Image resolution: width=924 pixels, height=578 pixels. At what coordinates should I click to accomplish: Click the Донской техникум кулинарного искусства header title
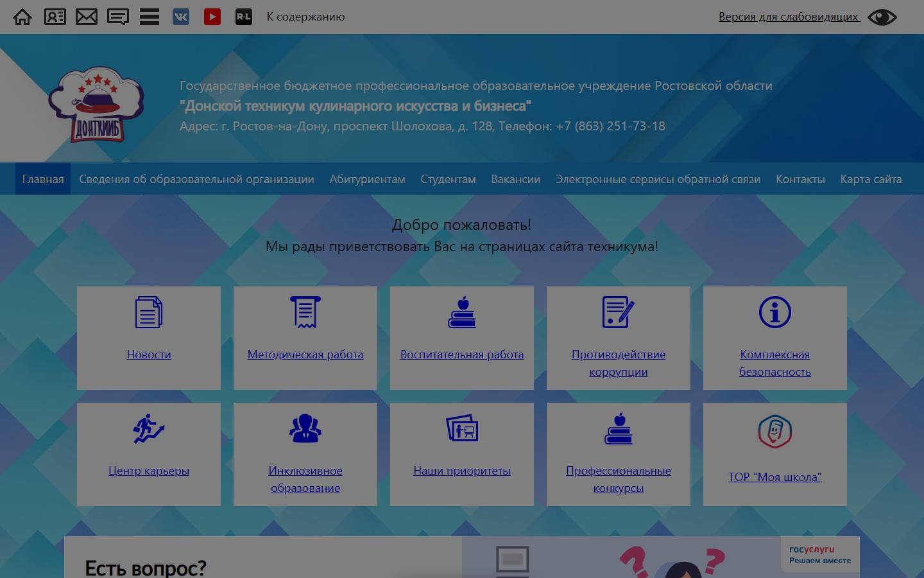pyautogui.click(x=355, y=106)
